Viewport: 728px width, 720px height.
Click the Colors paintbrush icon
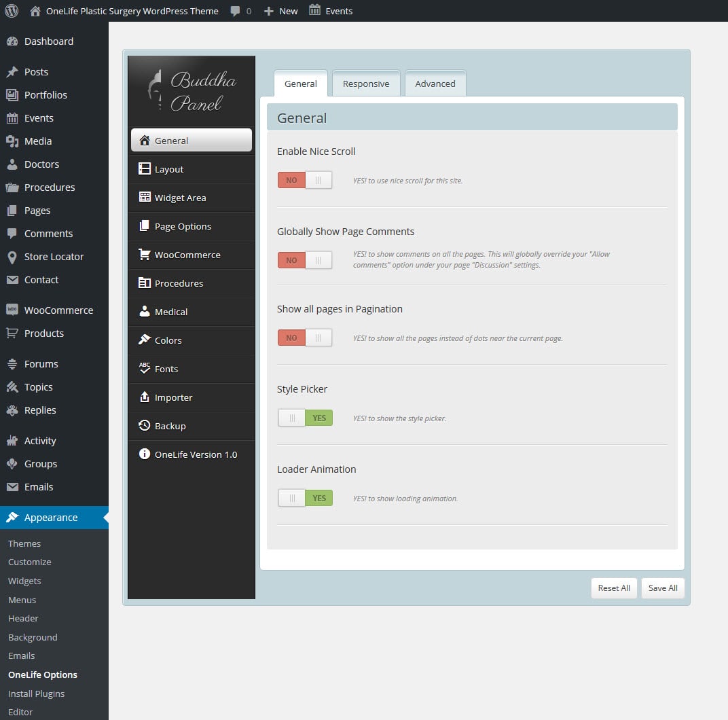tap(145, 340)
